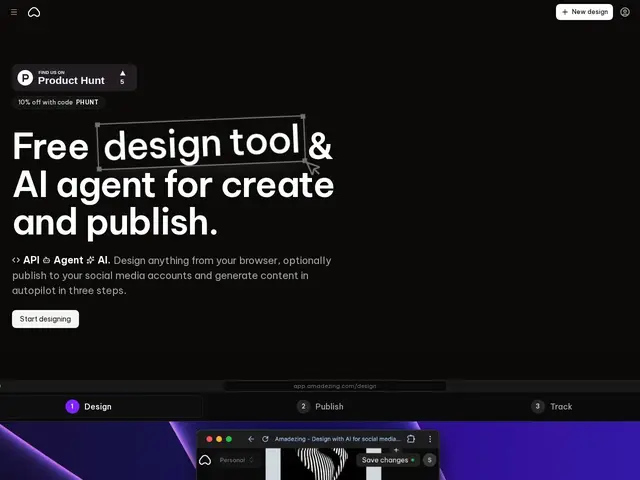Open the three-dot menu in preview browser
This screenshot has height=480, width=640.
430,439
